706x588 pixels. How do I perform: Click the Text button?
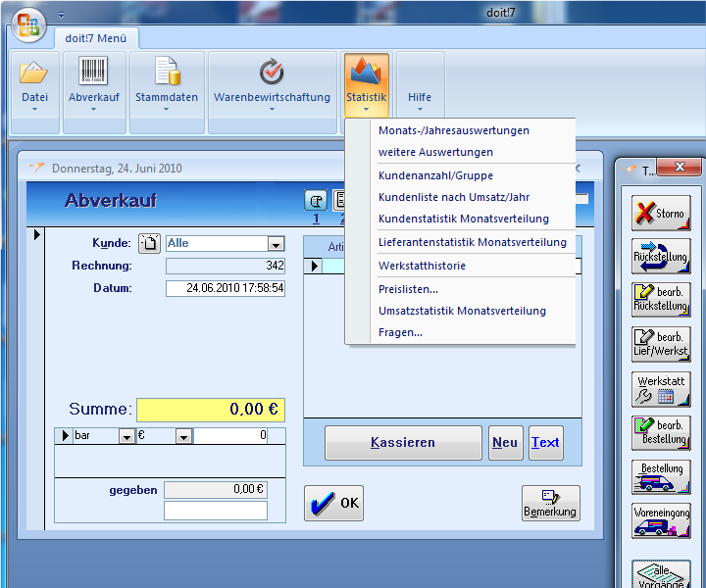546,443
